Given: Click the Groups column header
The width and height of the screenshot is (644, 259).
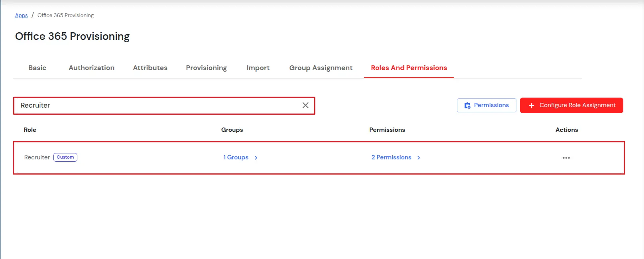Looking at the screenshot, I should pos(232,130).
